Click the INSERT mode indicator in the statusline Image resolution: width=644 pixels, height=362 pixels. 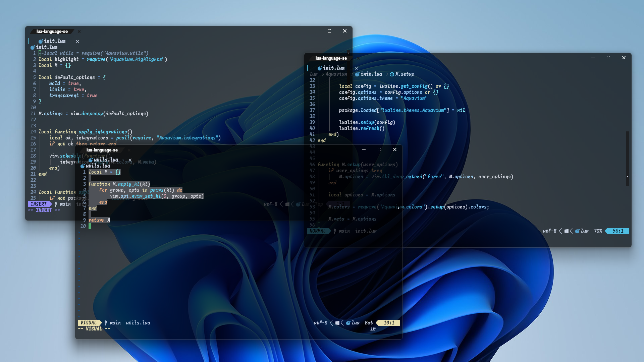point(39,204)
